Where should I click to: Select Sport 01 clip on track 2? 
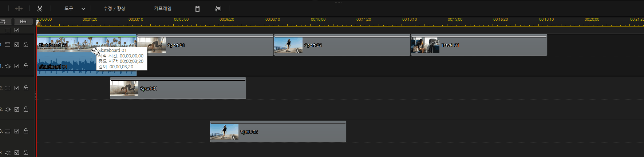click(x=189, y=89)
